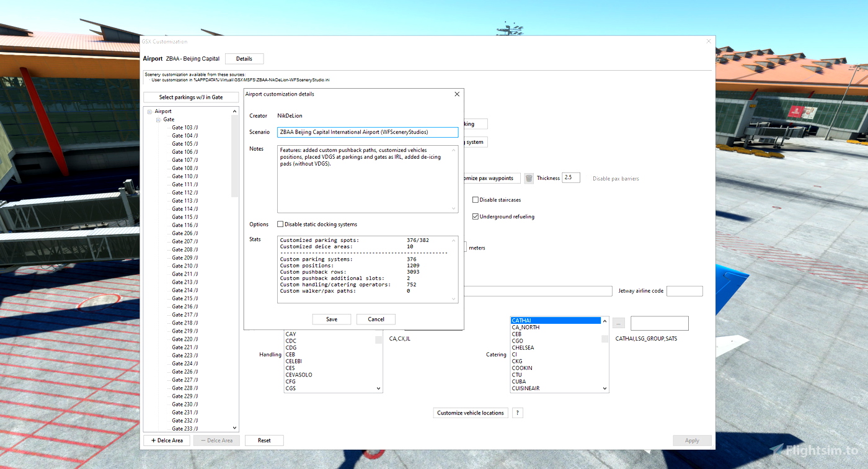Click the up chevron of the Catering list

pos(604,321)
